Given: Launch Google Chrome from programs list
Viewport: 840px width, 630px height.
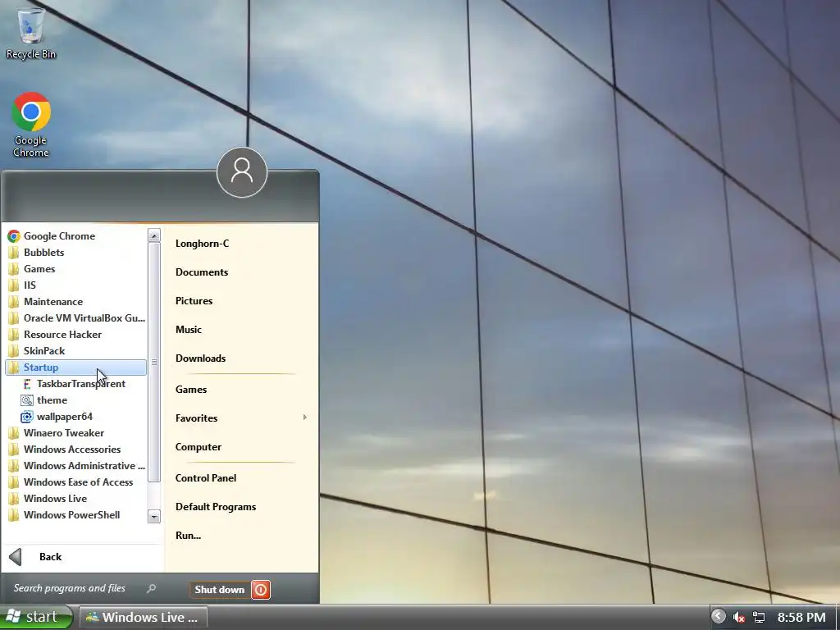Looking at the screenshot, I should [75, 236].
